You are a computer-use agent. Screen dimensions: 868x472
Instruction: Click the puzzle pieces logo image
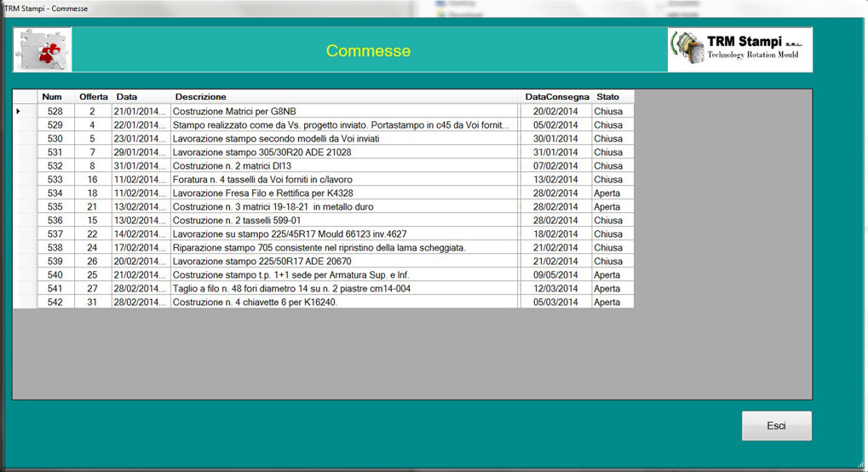click(x=43, y=50)
